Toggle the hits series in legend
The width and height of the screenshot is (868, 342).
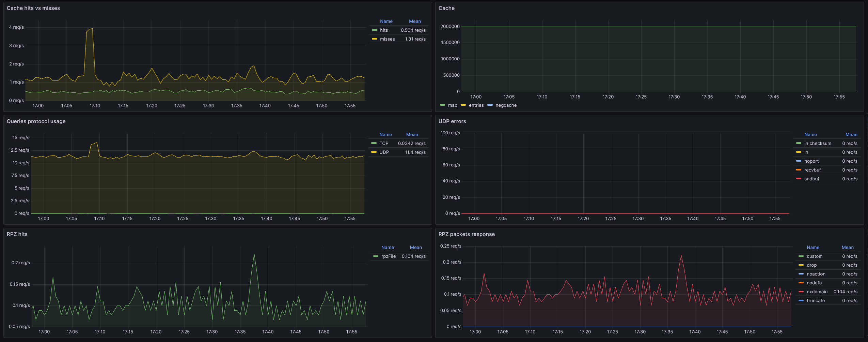(384, 30)
